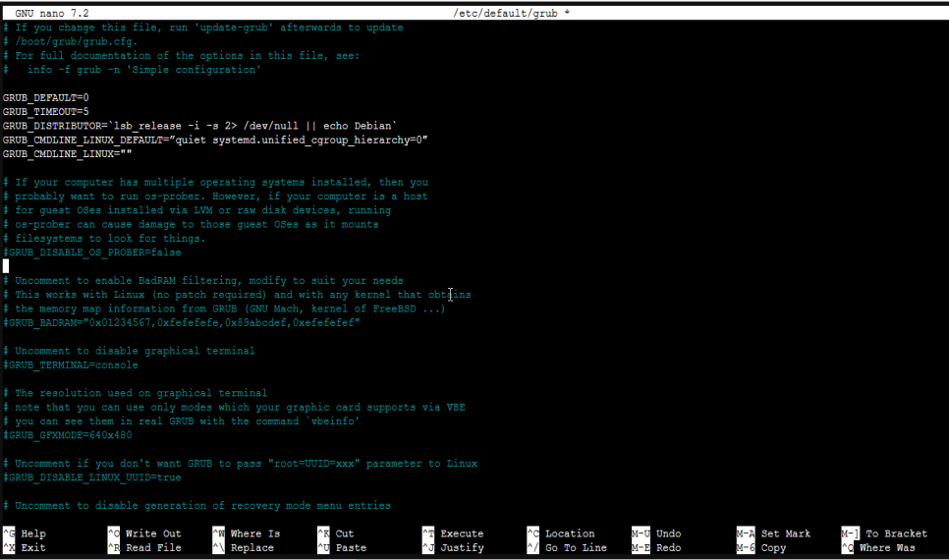The image size is (949, 560).
Task: Click the Help shortcut in the bottom bar
Action: coord(32,533)
